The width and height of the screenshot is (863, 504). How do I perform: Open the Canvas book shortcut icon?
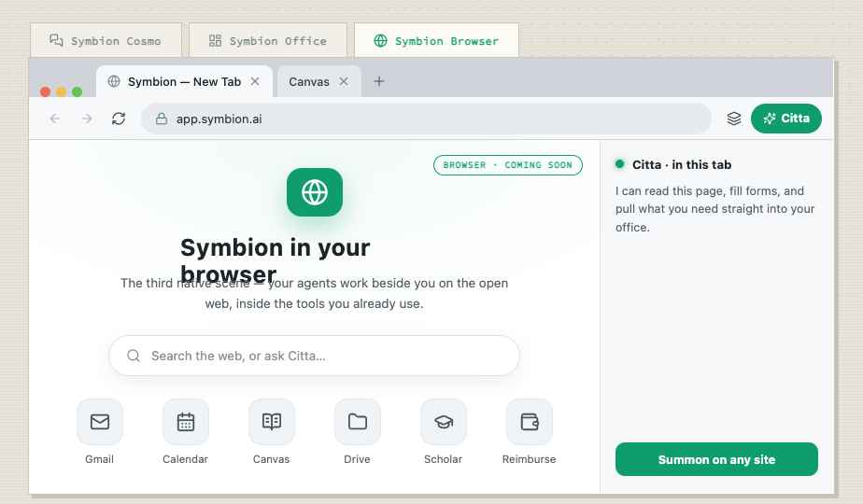[272, 422]
